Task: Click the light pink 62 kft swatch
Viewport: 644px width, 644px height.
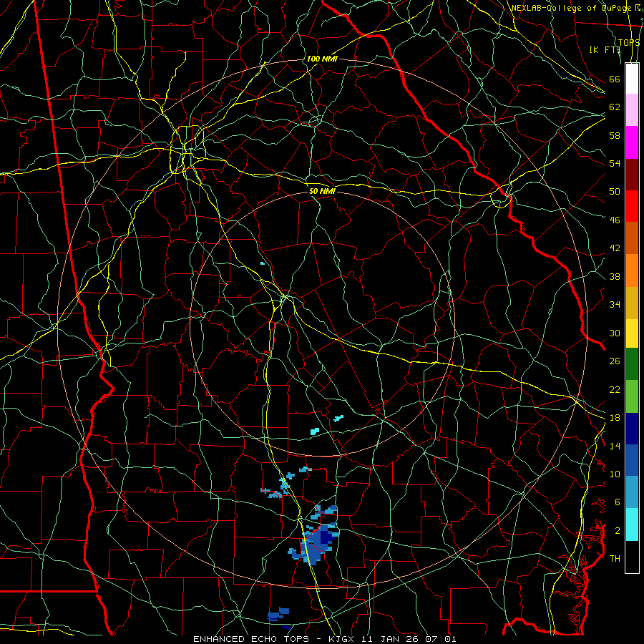Action: click(x=632, y=110)
